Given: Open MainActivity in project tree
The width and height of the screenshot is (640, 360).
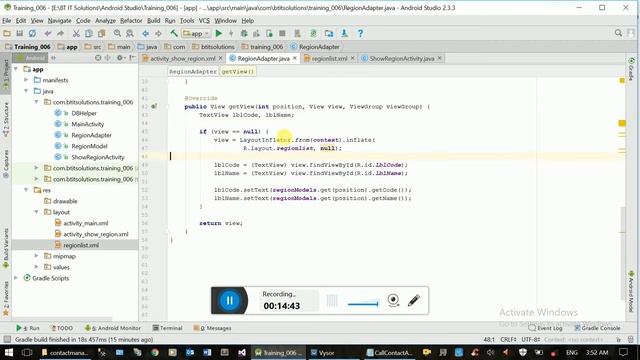Looking at the screenshot, I should click(x=87, y=124).
